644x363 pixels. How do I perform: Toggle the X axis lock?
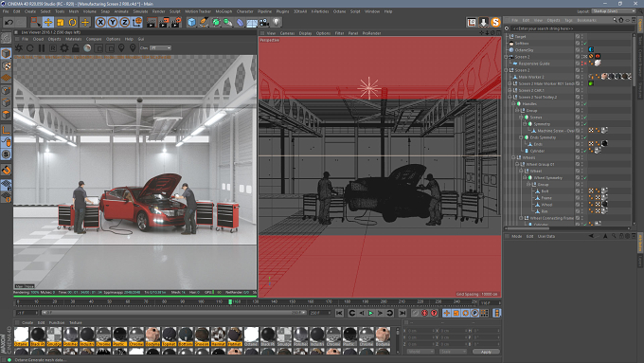[x=100, y=22]
